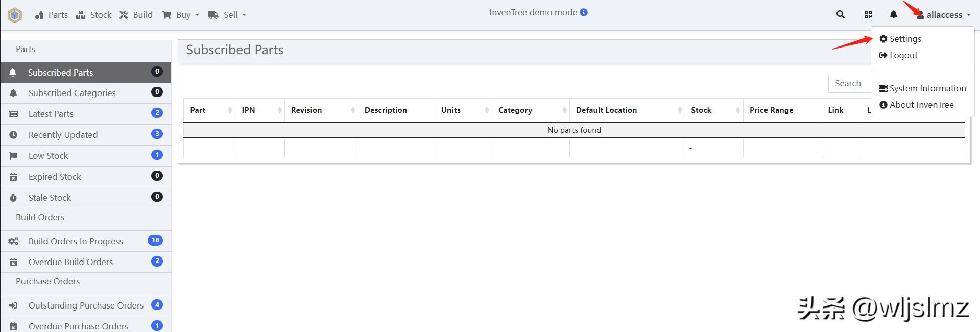Viewport: 980px width, 332px height.
Task: Click the Low Stock flag icon
Action: (13, 156)
